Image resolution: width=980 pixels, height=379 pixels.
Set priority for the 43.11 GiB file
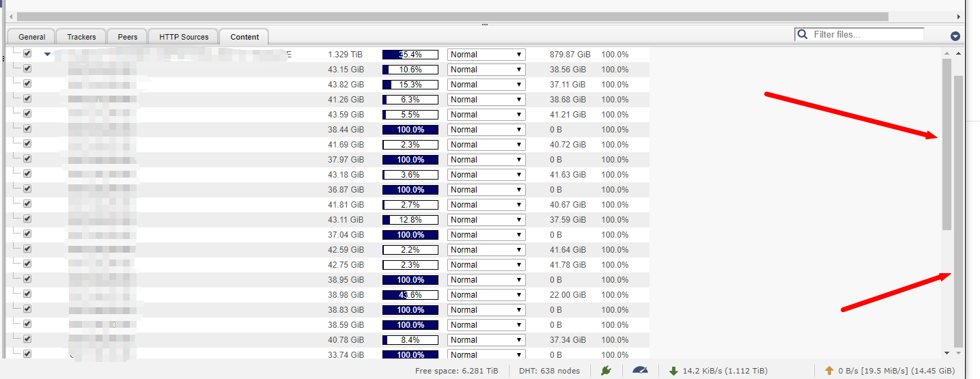point(486,220)
